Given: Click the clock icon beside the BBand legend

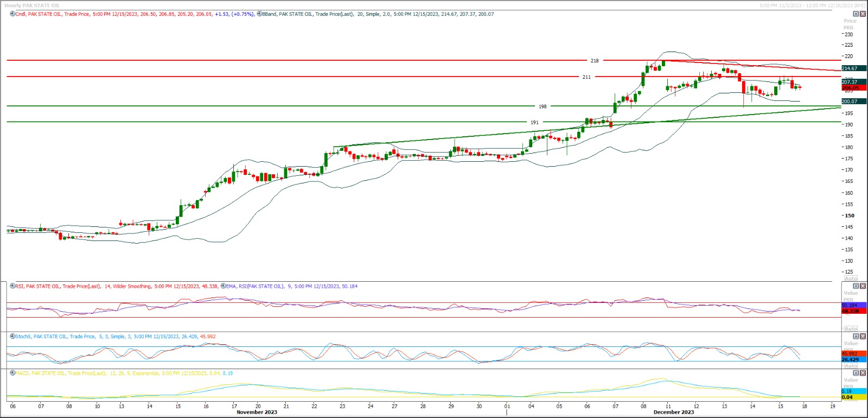Looking at the screenshot, I should pyautogui.click(x=259, y=14).
